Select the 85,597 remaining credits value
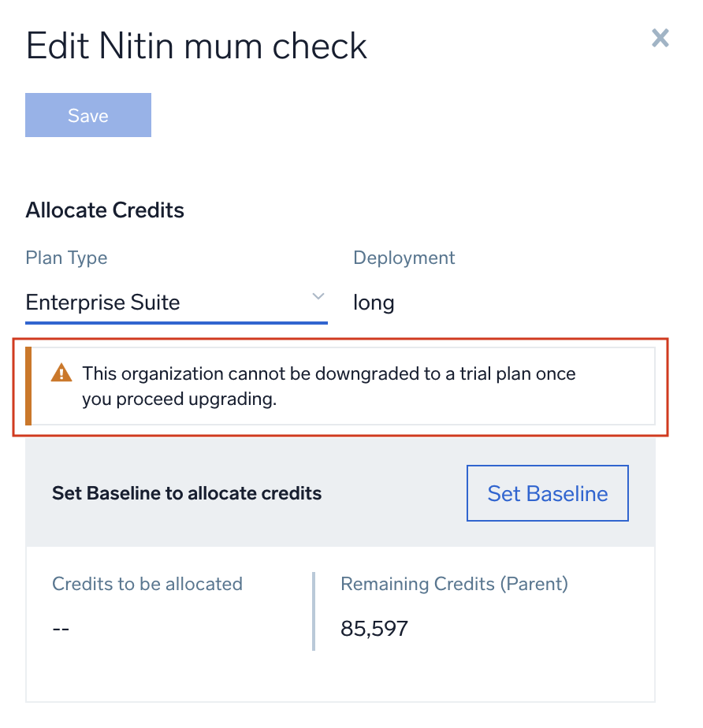Screen dimensions: 703x728 (374, 629)
